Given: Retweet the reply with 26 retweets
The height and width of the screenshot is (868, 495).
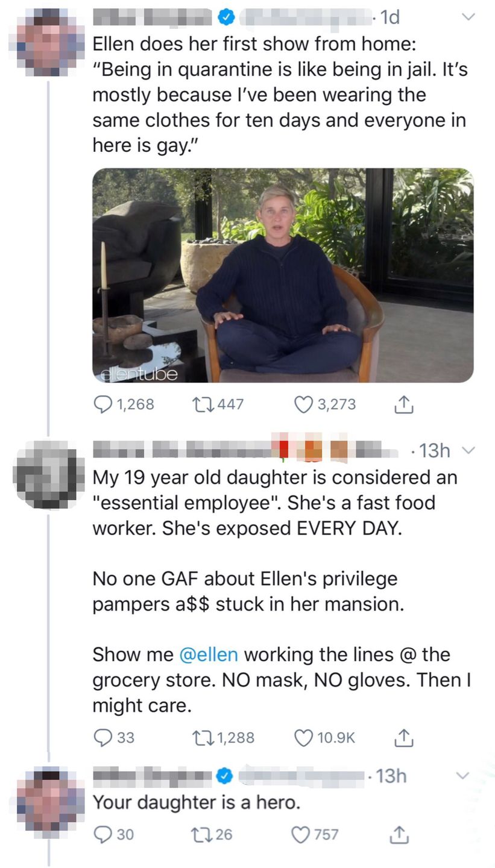Looking at the screenshot, I should pos(200,834).
